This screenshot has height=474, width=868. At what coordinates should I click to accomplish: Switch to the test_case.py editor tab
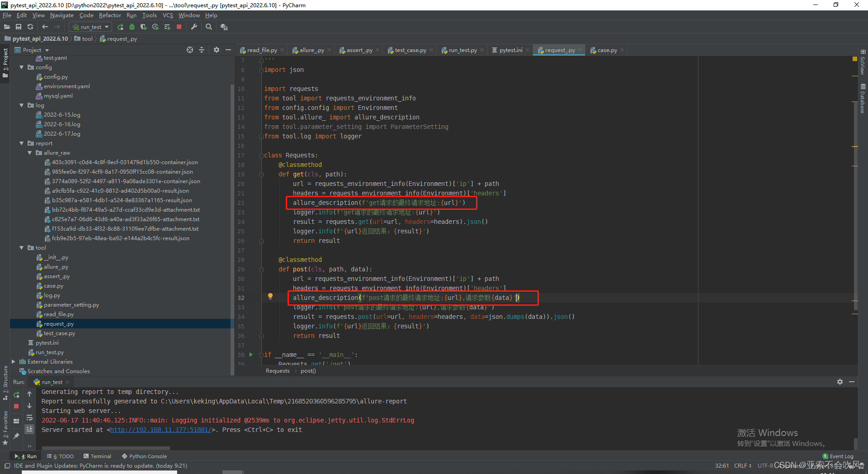coord(410,50)
